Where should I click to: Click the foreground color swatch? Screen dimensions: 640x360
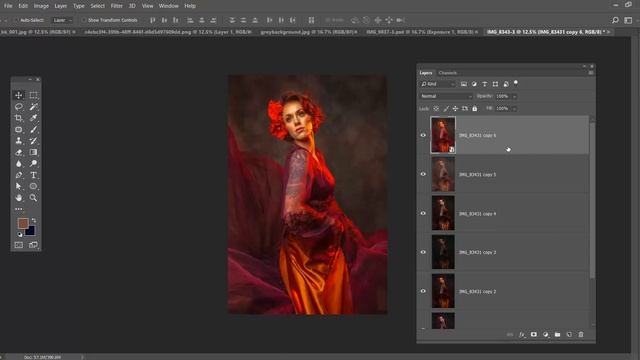23,223
